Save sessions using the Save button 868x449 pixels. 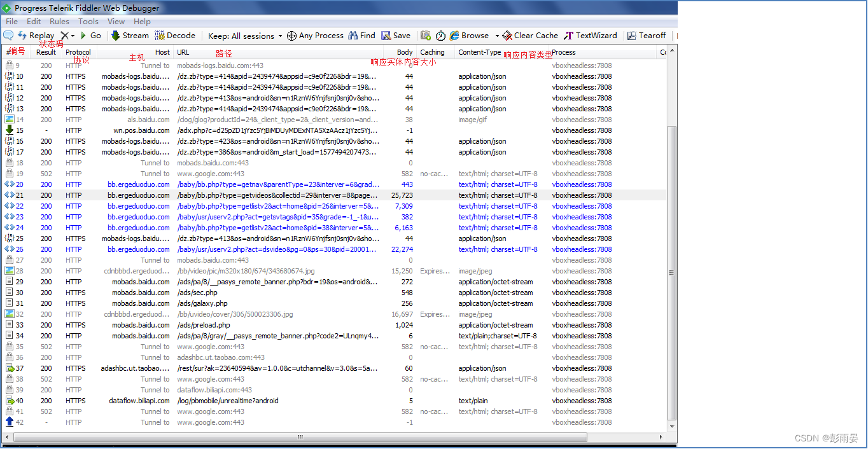pos(396,36)
